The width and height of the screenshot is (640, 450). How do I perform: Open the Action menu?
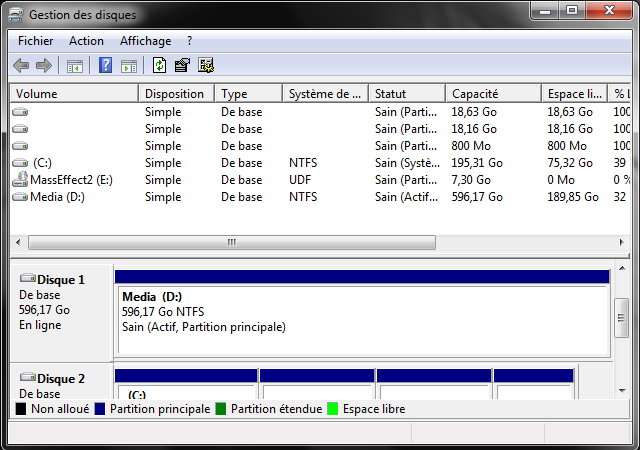(x=86, y=41)
